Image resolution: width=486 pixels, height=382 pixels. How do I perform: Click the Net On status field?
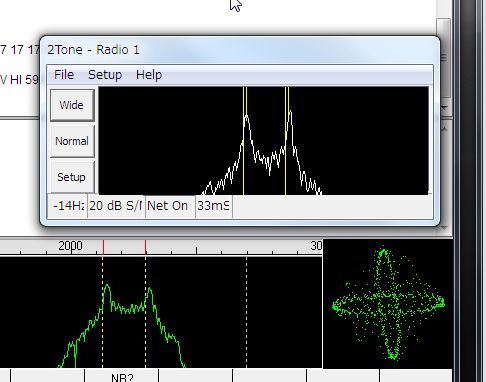pos(170,206)
